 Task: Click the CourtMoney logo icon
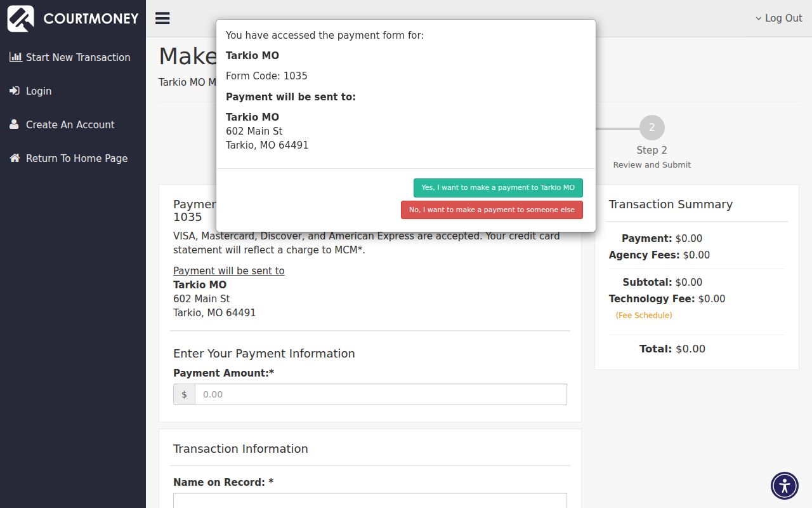20,18
